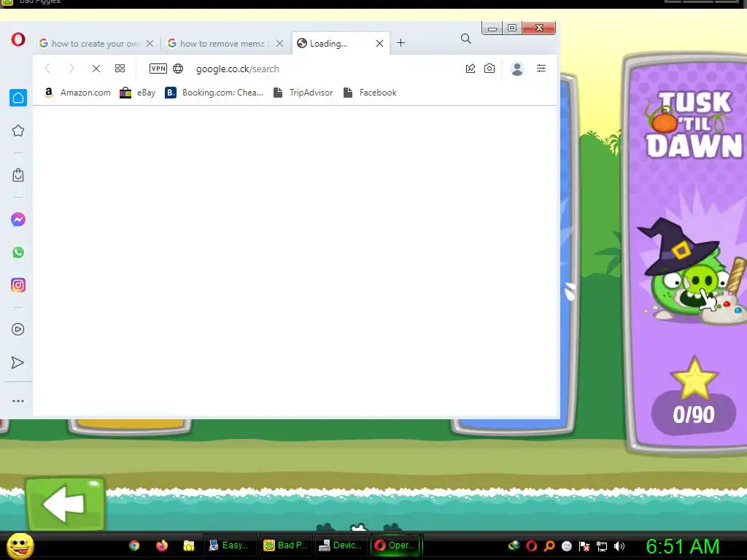Take a snapshot with camera icon
Image resolution: width=747 pixels, height=560 pixels.
click(x=489, y=69)
